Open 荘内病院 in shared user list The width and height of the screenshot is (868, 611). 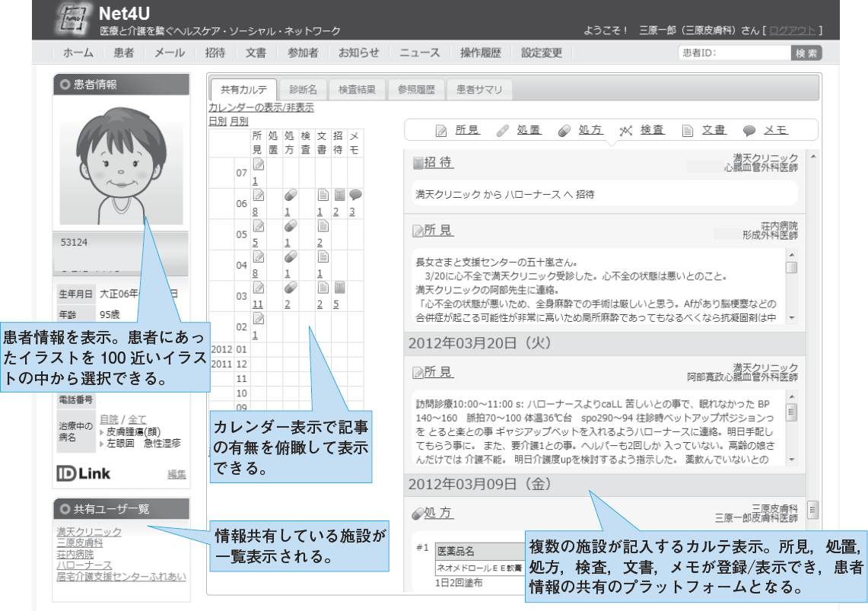(x=75, y=554)
